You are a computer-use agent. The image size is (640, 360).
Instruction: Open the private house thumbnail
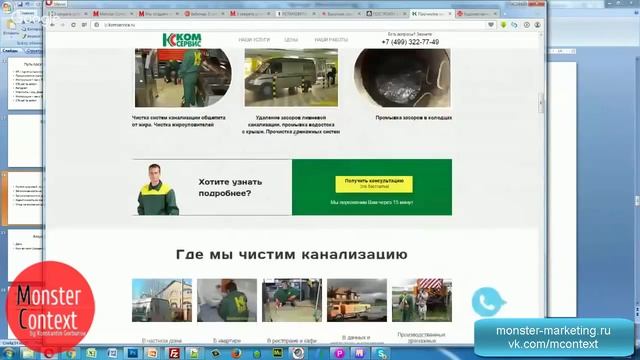[162, 300]
